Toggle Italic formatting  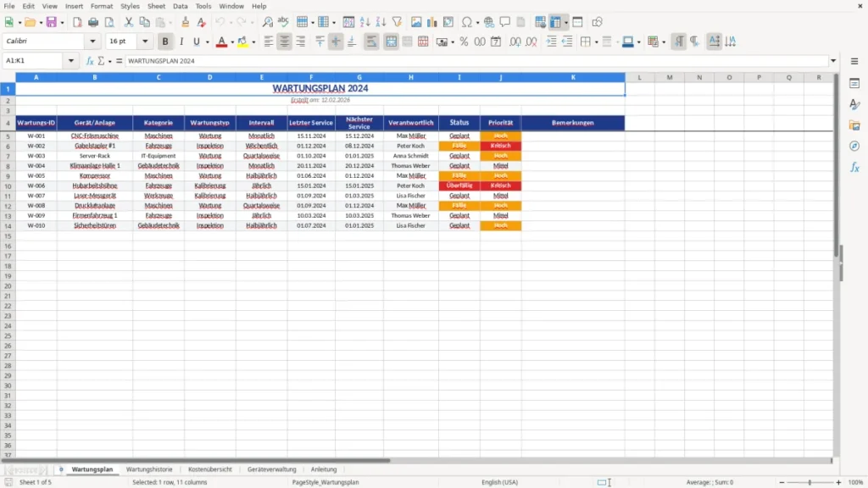tap(181, 42)
